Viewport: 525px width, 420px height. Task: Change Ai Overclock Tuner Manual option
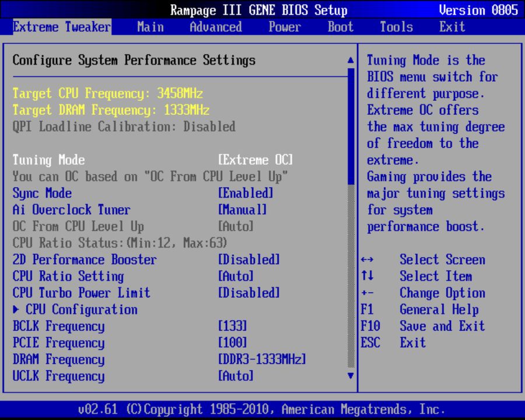243,210
